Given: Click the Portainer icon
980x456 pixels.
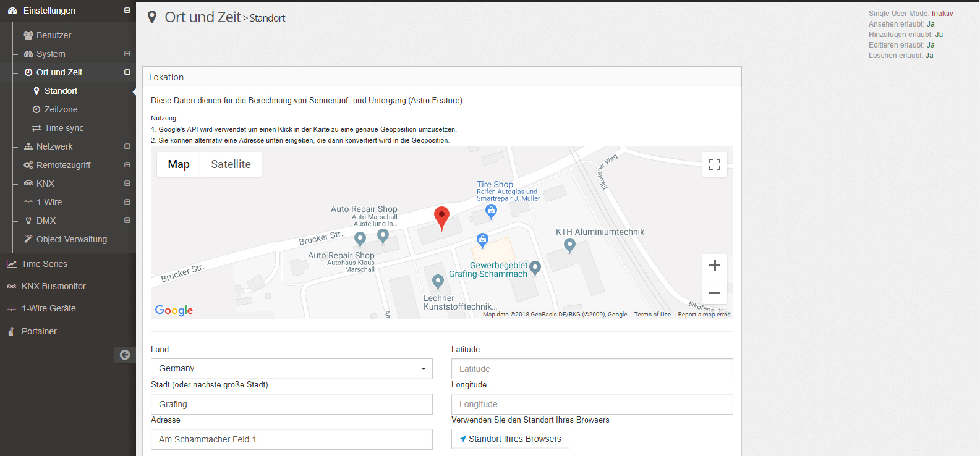Looking at the screenshot, I should (x=11, y=331).
